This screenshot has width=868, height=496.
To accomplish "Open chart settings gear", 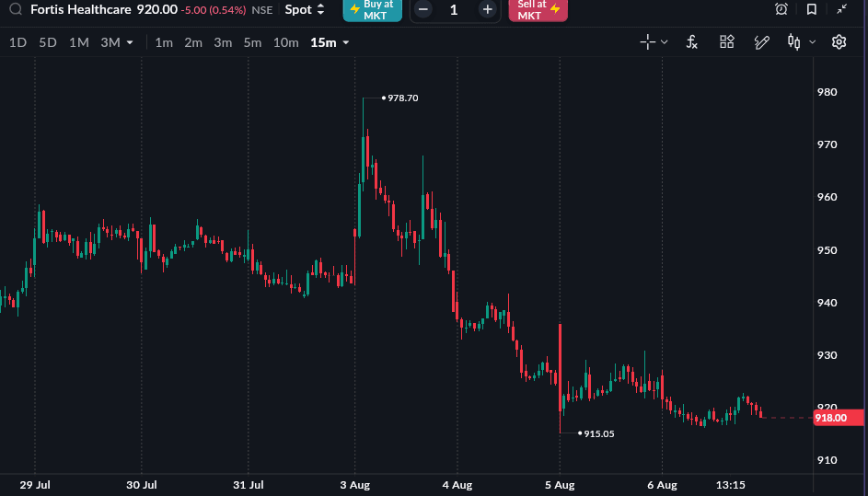I will tap(839, 42).
